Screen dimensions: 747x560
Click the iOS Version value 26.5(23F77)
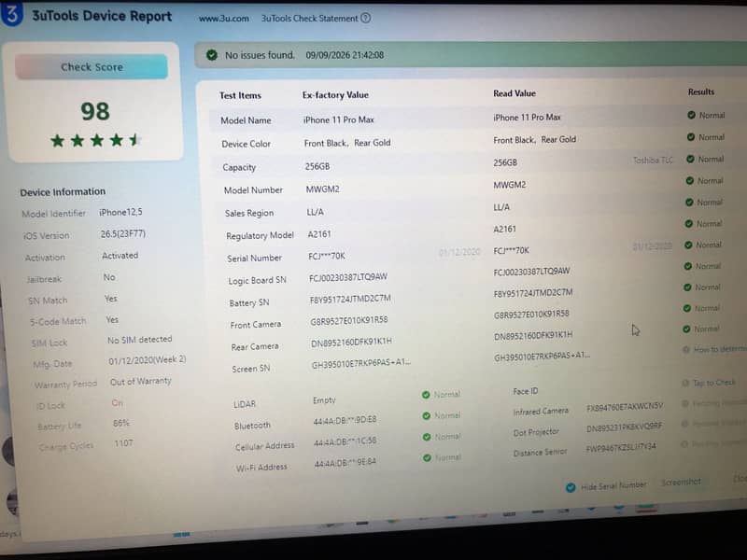(x=123, y=234)
